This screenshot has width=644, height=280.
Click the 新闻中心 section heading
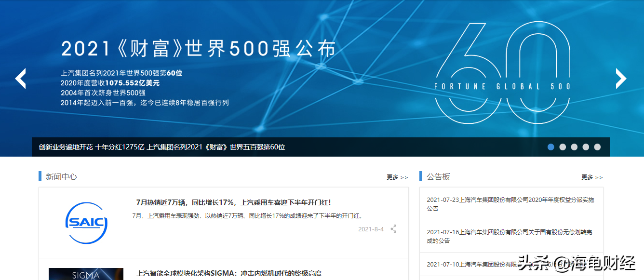[61, 177]
